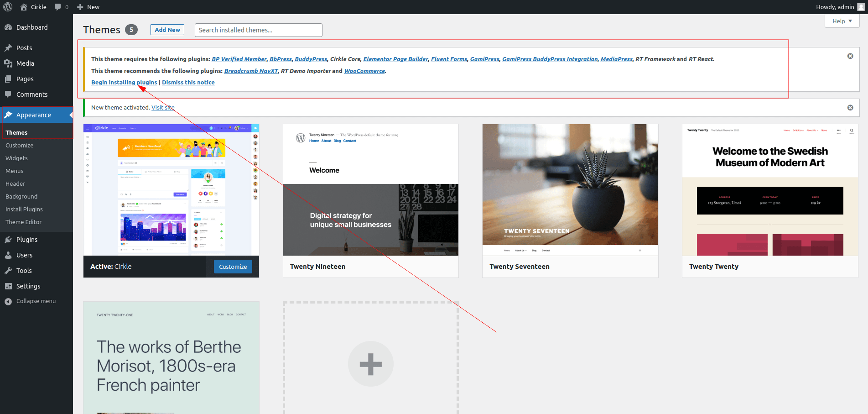Open the BuddyPress plugin link

311,59
